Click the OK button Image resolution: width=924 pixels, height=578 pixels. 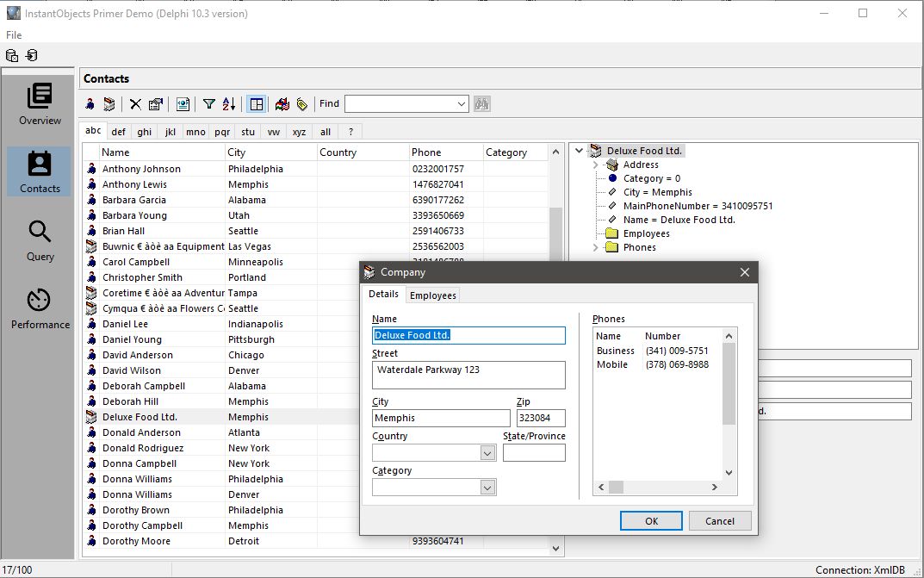(651, 520)
